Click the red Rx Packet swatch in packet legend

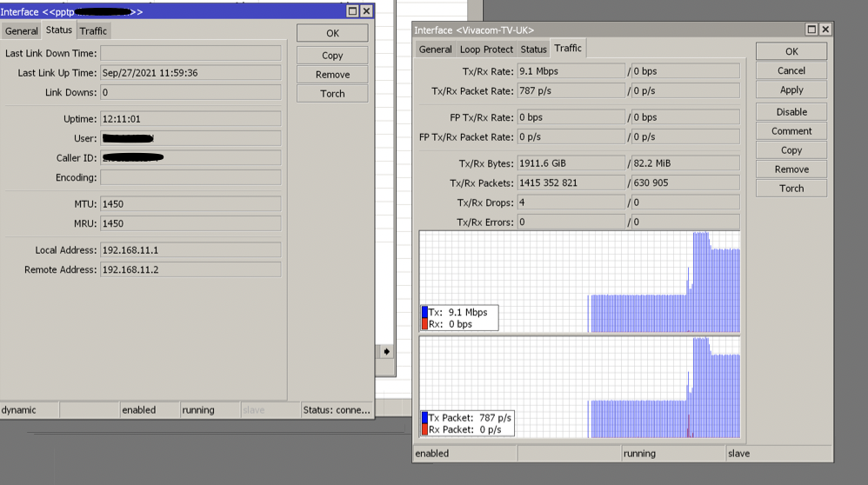point(424,429)
